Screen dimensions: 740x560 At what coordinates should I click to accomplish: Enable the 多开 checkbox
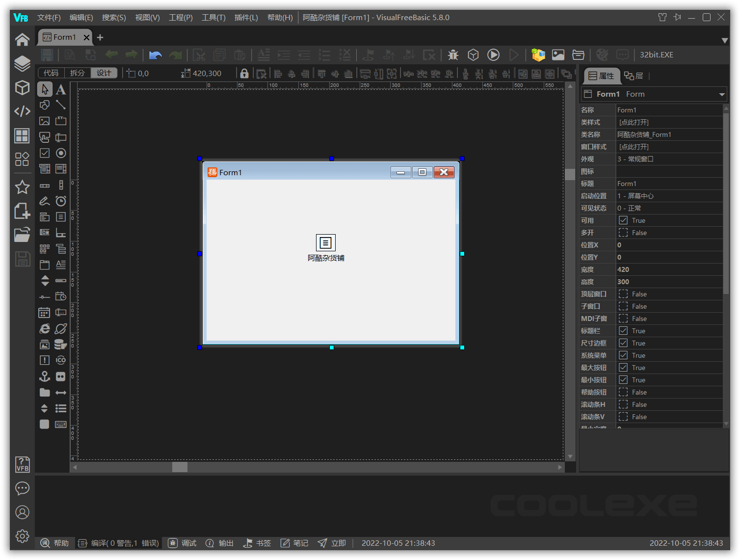pos(623,232)
